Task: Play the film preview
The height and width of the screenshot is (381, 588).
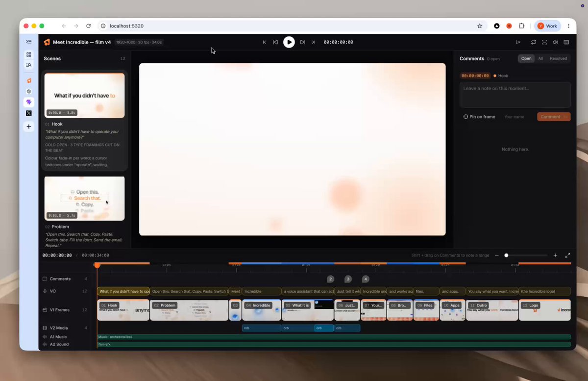Action: click(289, 42)
